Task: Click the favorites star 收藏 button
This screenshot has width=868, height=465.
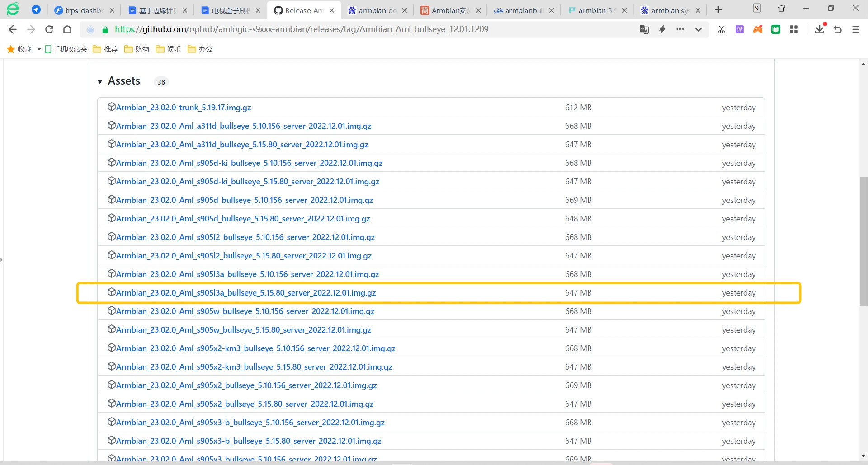Action: 19,49
